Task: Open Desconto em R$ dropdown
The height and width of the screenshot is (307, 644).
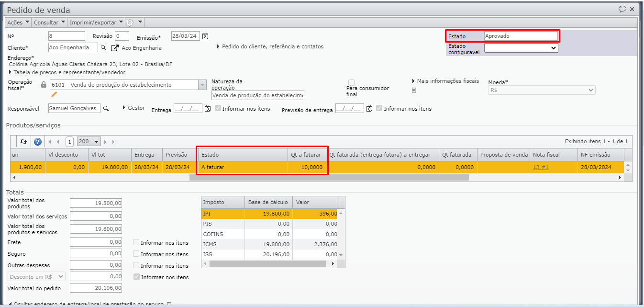Action: pos(36,276)
